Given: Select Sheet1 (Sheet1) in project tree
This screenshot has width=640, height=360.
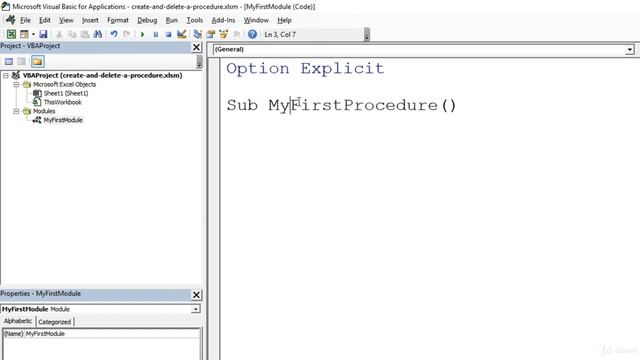Looking at the screenshot, I should [x=66, y=93].
